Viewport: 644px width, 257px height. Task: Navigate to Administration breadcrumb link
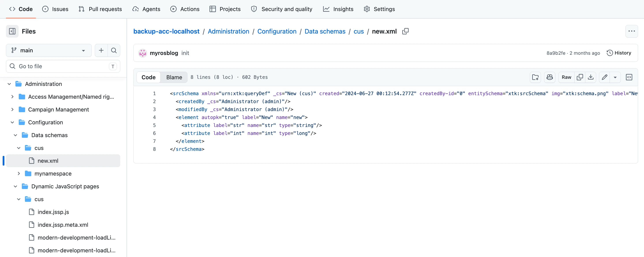coord(228,31)
